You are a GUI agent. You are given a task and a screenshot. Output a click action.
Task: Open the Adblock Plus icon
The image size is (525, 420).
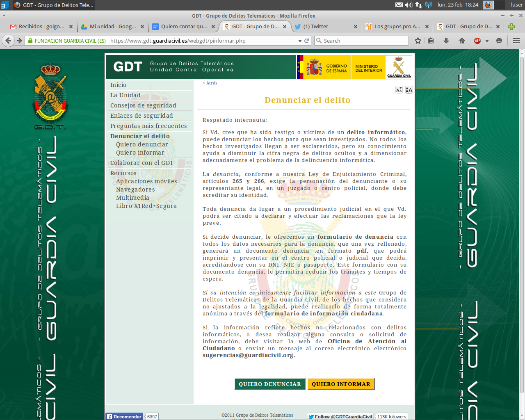point(477,41)
